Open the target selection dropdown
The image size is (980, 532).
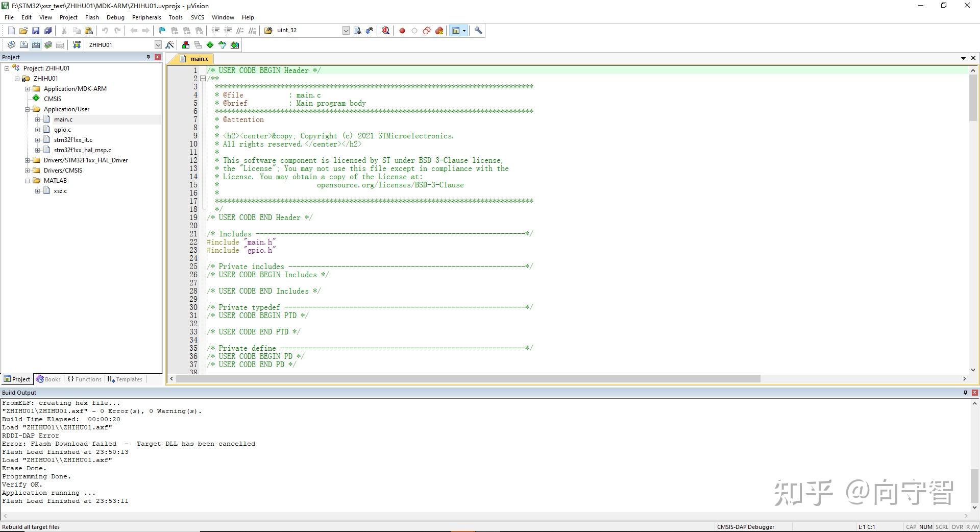[158, 44]
